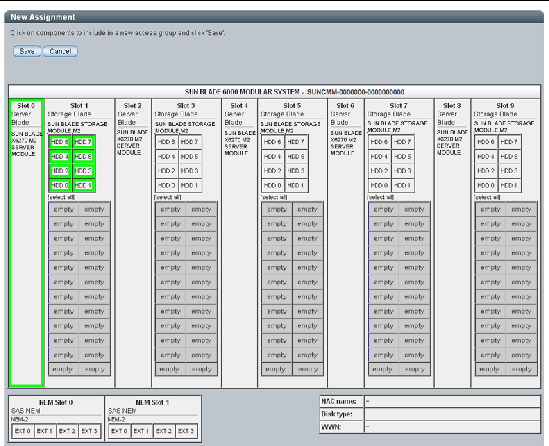Deselect HDD 0 in Slot 1
The height and width of the screenshot is (446, 549).
60,185
